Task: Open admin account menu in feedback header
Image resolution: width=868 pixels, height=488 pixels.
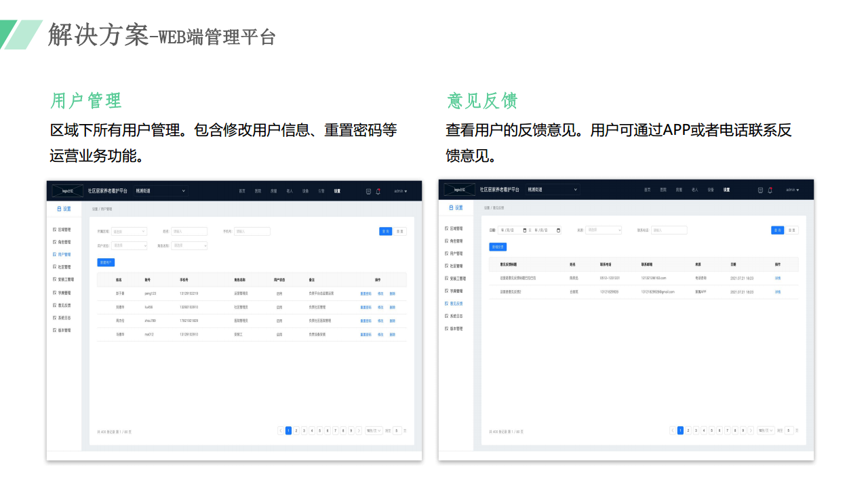Action: click(x=793, y=190)
